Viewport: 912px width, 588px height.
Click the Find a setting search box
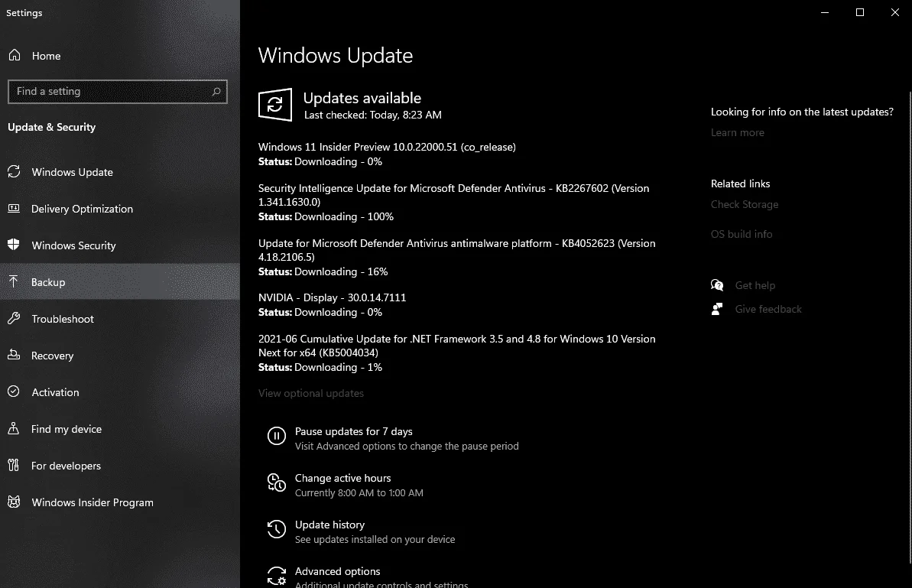[118, 91]
